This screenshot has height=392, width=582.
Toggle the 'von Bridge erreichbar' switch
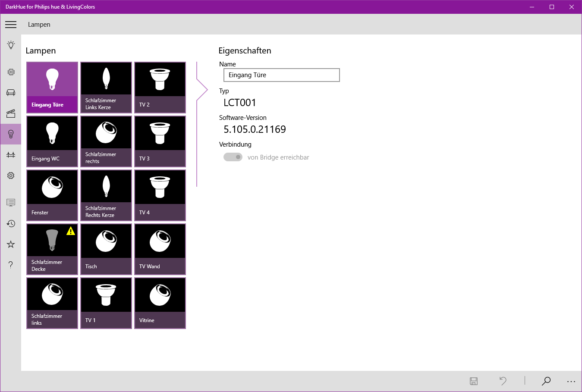pos(233,157)
